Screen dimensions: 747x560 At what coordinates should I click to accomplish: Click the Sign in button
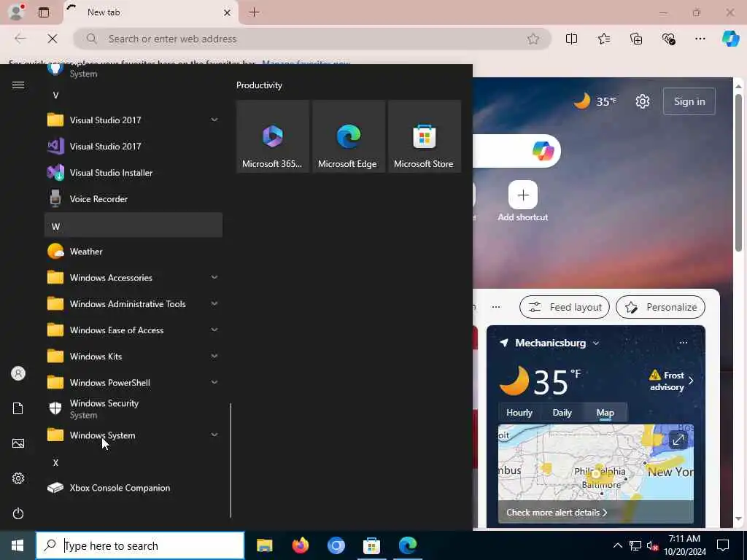click(x=689, y=101)
